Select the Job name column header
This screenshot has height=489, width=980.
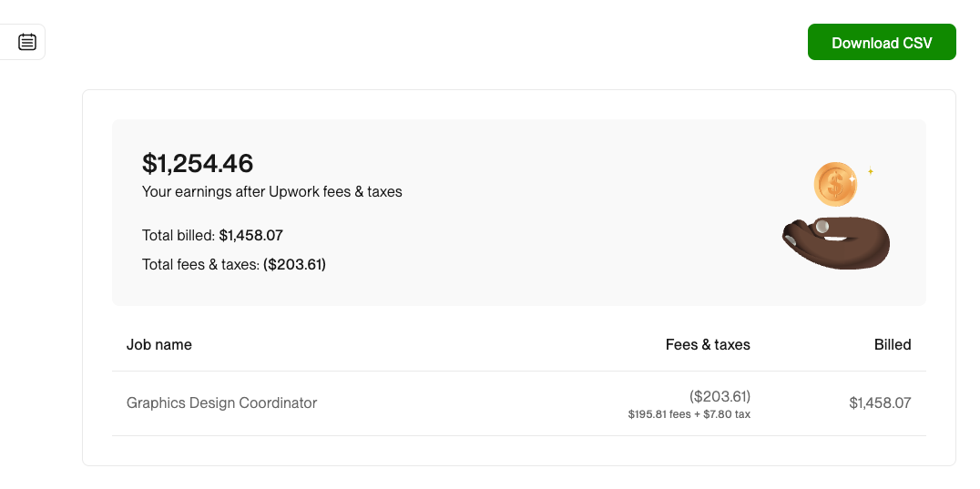coord(159,344)
